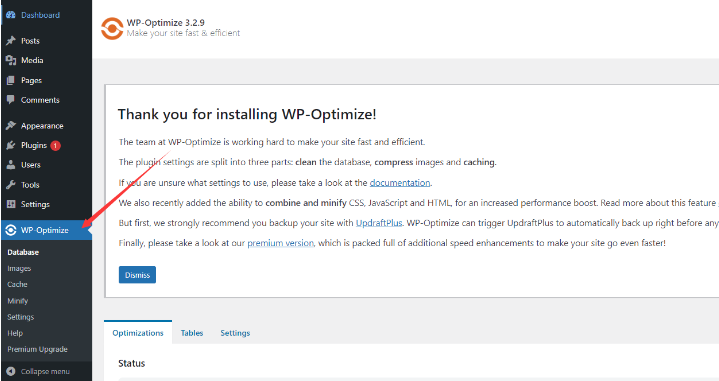Image resolution: width=719 pixels, height=381 pixels.
Task: Open the Plugins menu label
Action: [34, 145]
